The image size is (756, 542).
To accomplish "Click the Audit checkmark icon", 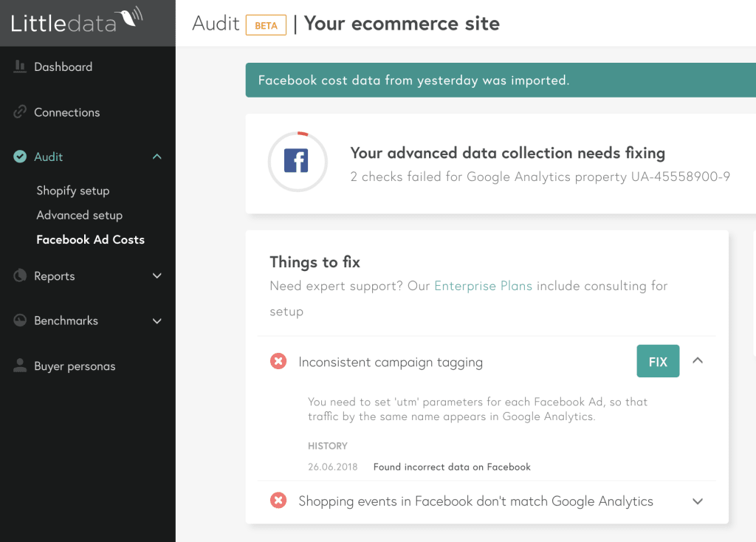I will click(x=20, y=157).
